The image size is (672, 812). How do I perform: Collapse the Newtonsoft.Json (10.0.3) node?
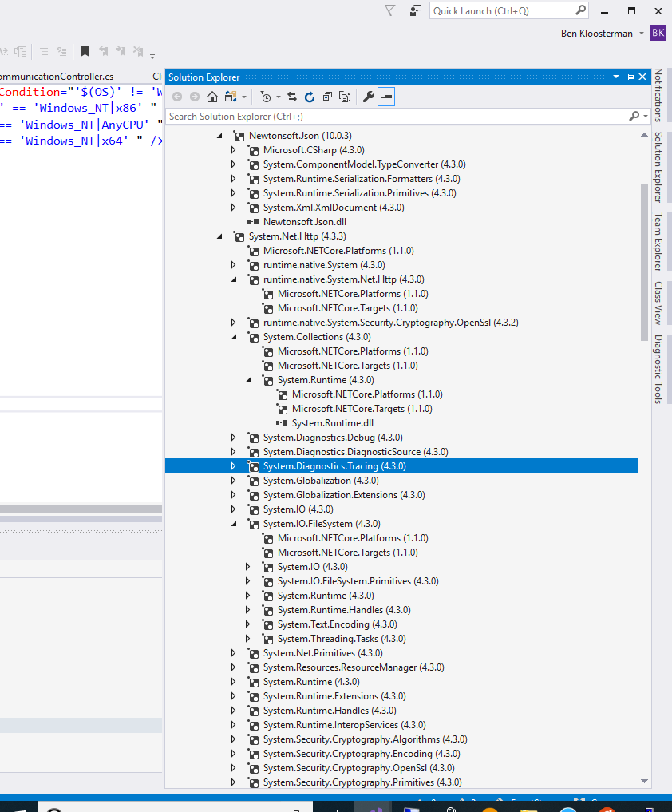pos(219,136)
